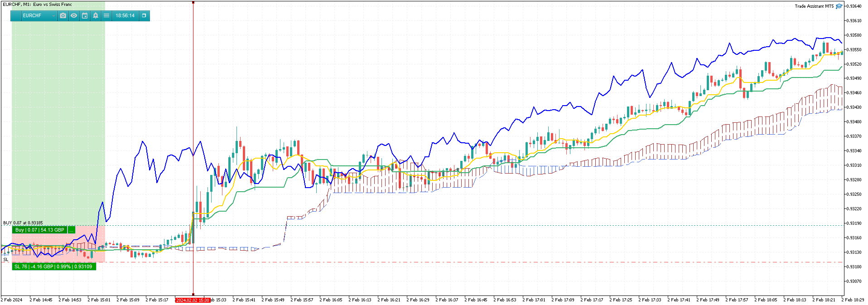
Task: Toggle visibility with the eye icon
Action: click(74, 15)
